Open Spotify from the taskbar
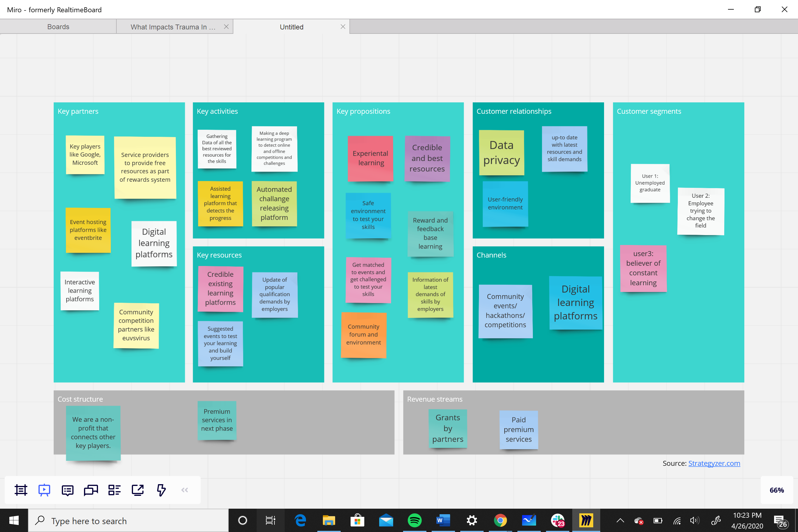Image resolution: width=798 pixels, height=532 pixels. coord(414,520)
